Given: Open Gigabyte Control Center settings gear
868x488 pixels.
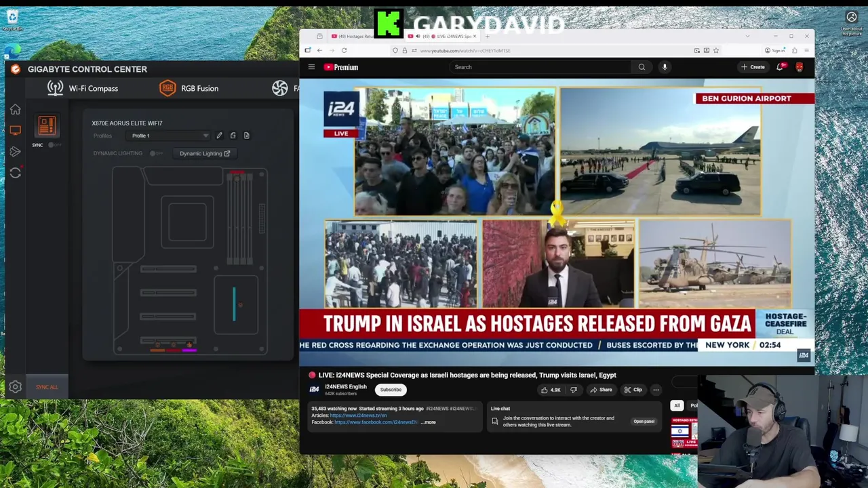Looking at the screenshot, I should (15, 387).
